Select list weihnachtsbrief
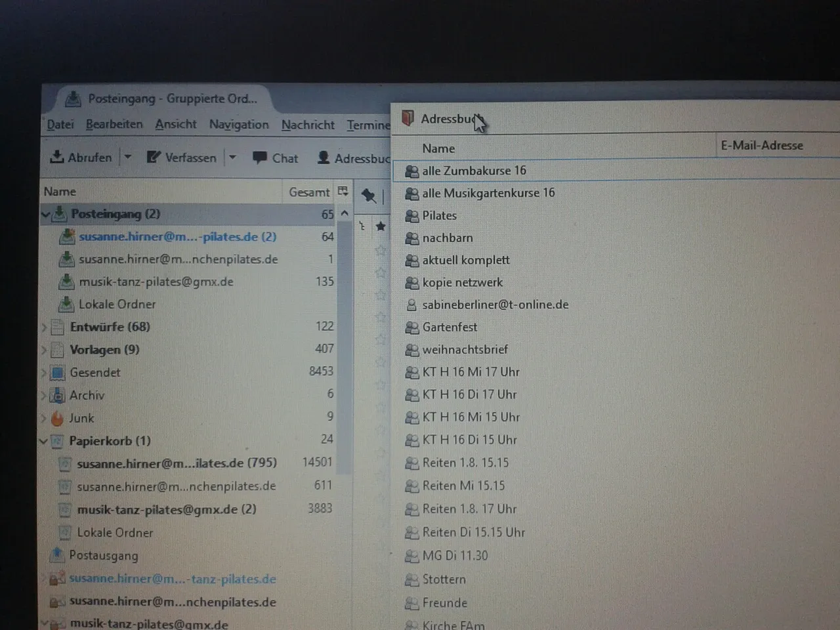Screen dimensions: 840x630 (465, 350)
